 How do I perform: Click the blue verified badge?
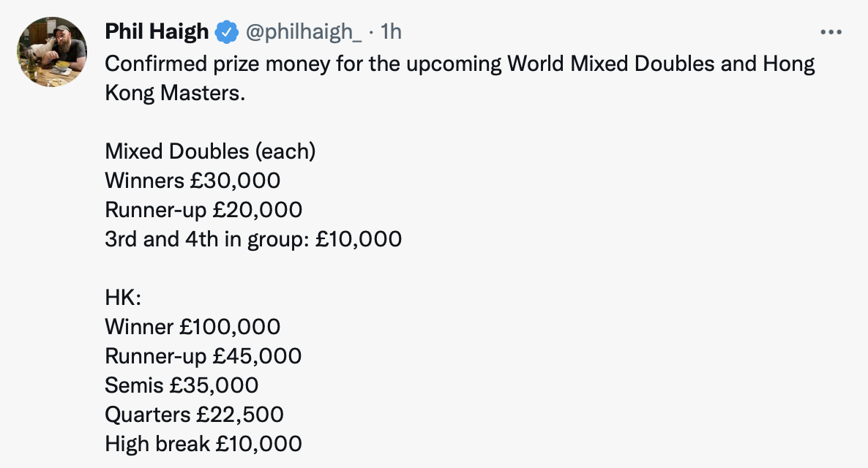pyautogui.click(x=226, y=31)
